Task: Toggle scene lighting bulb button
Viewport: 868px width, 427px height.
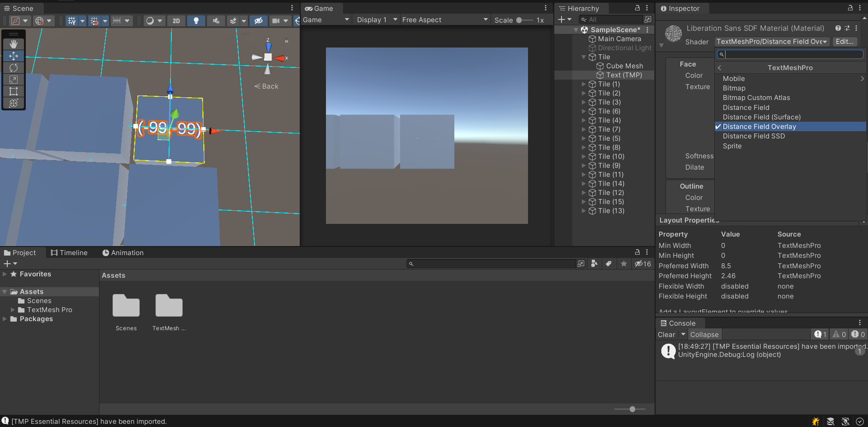Action: point(196,20)
